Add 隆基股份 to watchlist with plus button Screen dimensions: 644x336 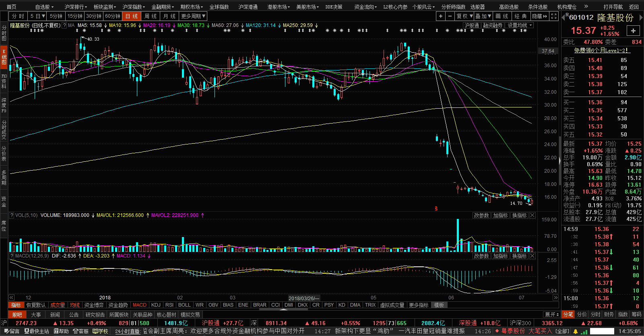click(633, 31)
